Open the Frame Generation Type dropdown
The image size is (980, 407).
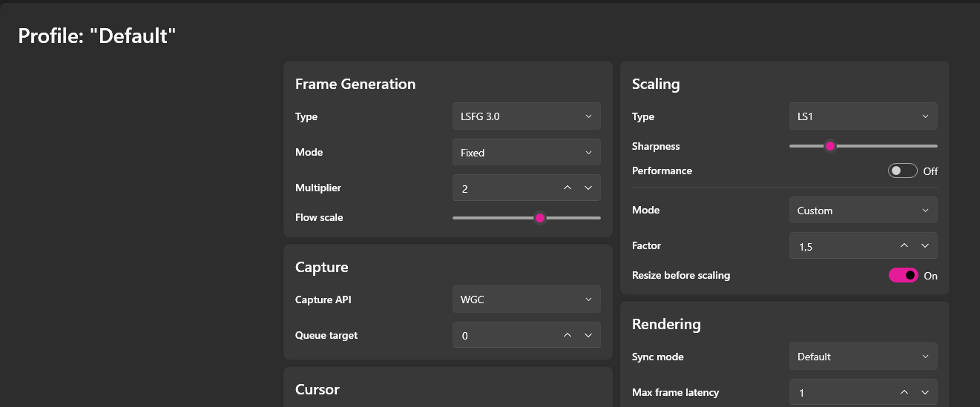526,116
